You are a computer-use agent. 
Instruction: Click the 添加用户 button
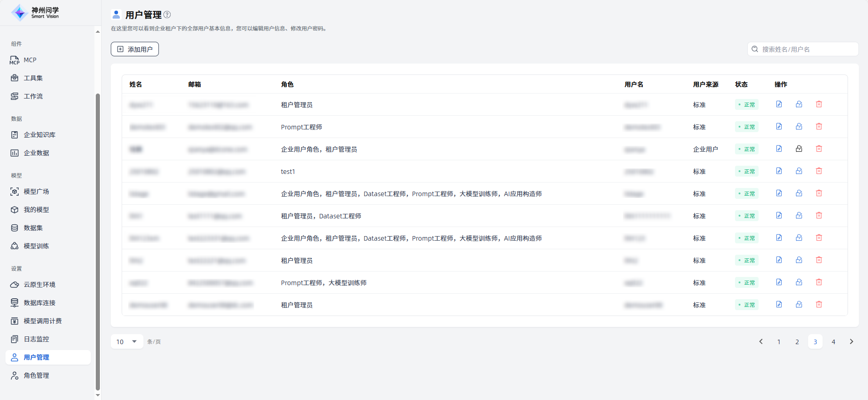(x=135, y=49)
